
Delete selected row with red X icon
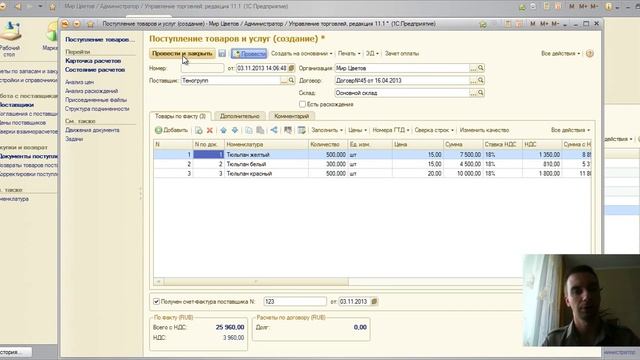click(210, 130)
